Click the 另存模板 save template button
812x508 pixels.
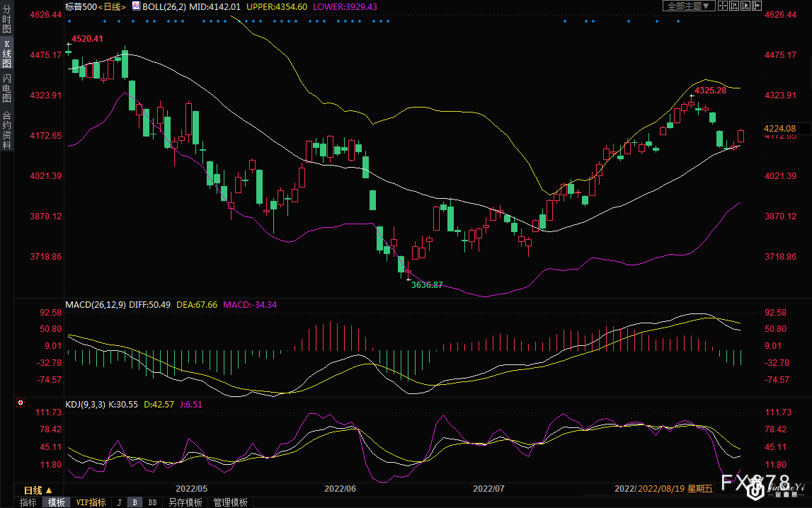point(185,502)
